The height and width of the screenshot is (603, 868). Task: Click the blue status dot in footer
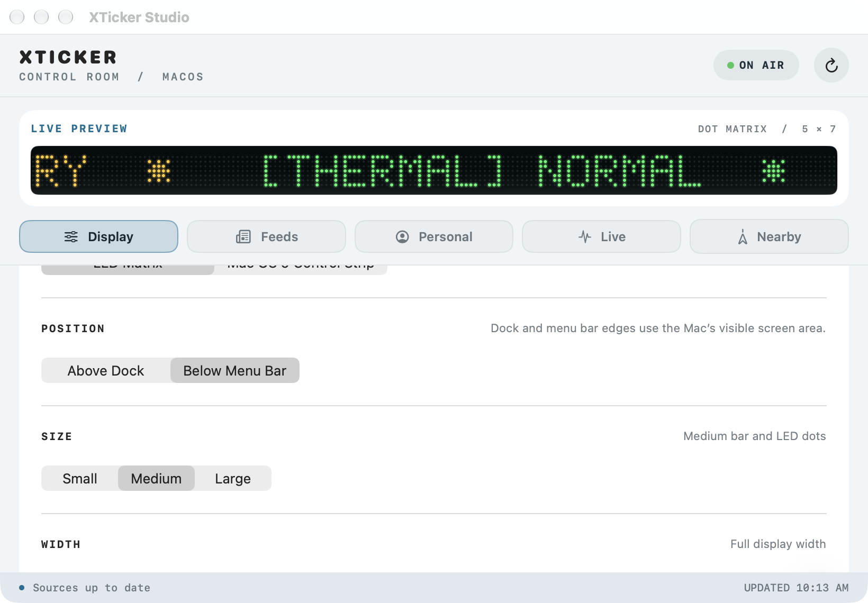point(22,588)
